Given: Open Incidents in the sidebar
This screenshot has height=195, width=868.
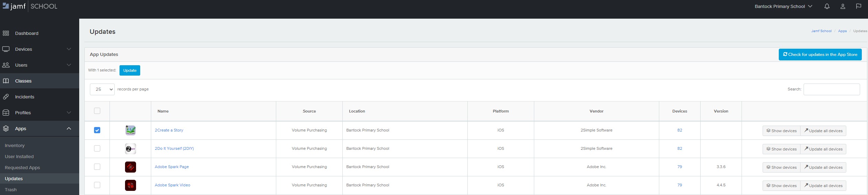Looking at the screenshot, I should click(40, 97).
